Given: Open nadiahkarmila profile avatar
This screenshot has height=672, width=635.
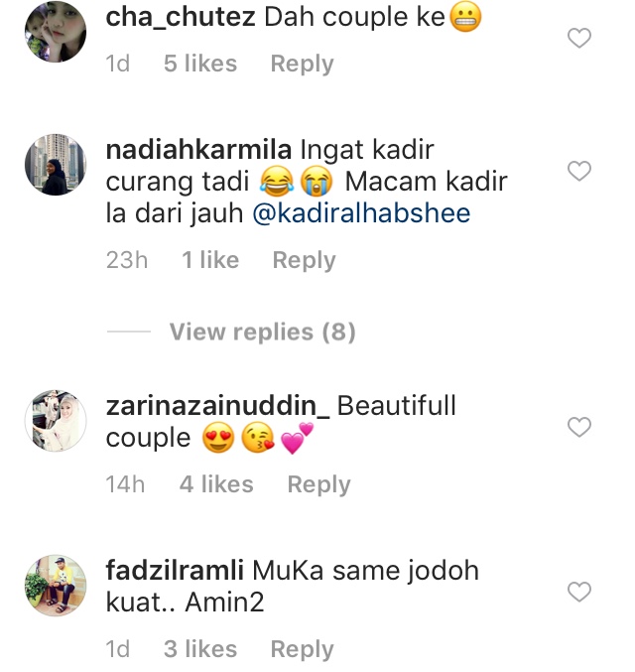Looking at the screenshot, I should [x=56, y=165].
